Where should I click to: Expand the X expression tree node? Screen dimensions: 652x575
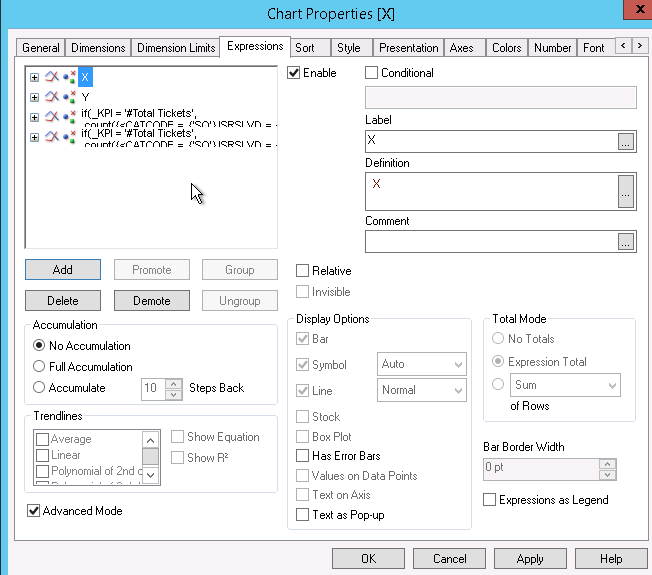tap(35, 77)
